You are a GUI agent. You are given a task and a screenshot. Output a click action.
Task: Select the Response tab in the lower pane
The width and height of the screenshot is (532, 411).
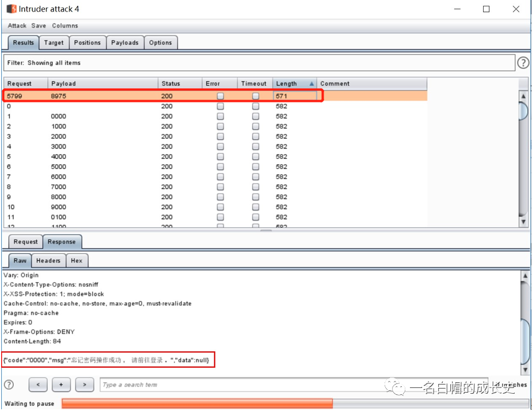tap(62, 242)
